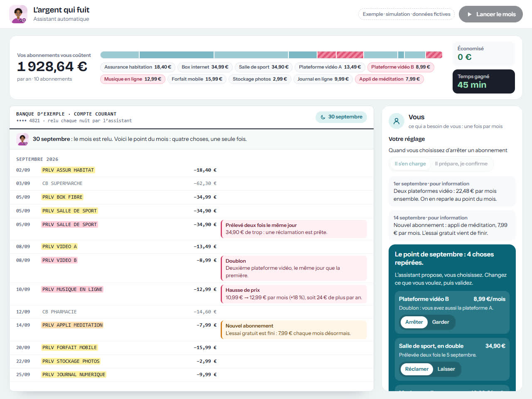Launch the month with Lancer le mois
Screen dimensions: 532x399
pyautogui.click(x=491, y=14)
